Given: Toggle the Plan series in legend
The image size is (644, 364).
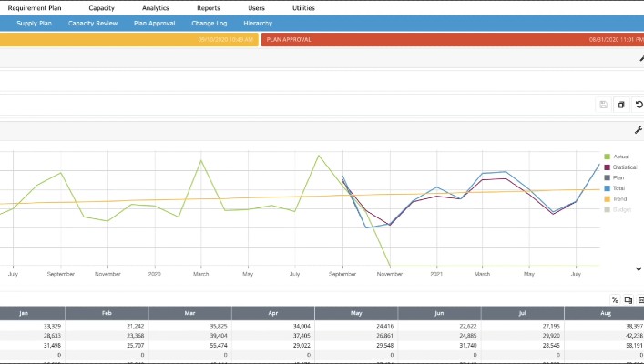Looking at the screenshot, I should tap(619, 177).
